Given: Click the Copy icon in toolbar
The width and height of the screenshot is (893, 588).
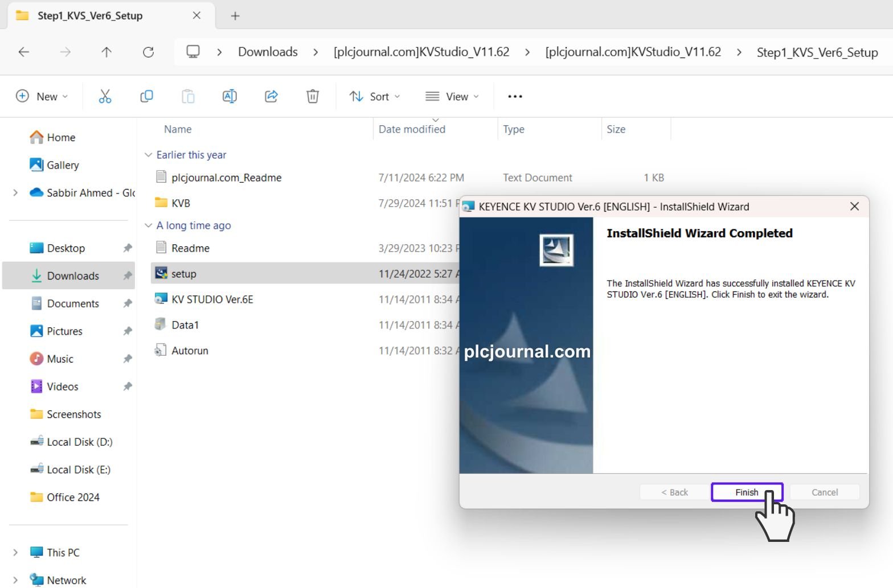Looking at the screenshot, I should [x=146, y=96].
